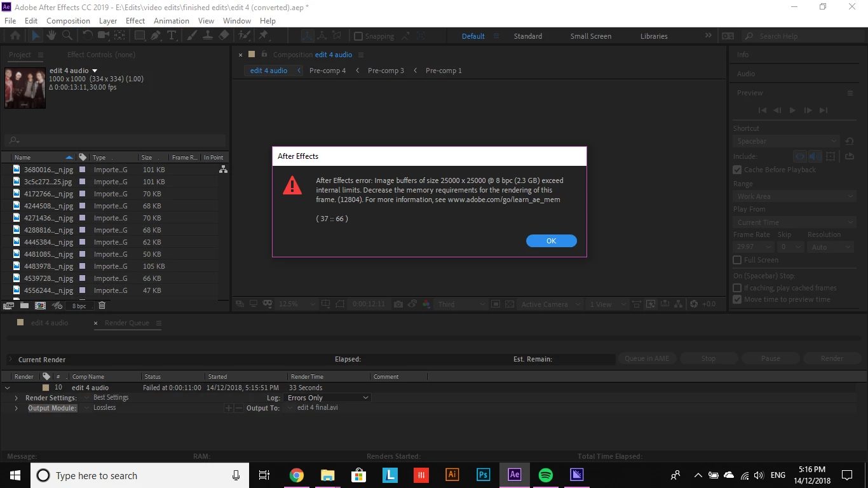The width and height of the screenshot is (868, 488).
Task: Click the Local Axis Mode icon
Action: click(307, 36)
